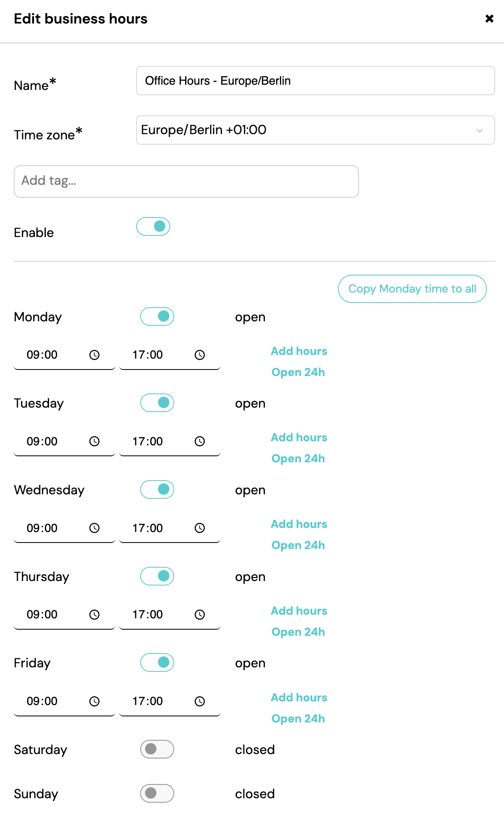Screen dimensions: 504x829
Task: Switch on Sunday open hours
Action: pyautogui.click(x=157, y=793)
